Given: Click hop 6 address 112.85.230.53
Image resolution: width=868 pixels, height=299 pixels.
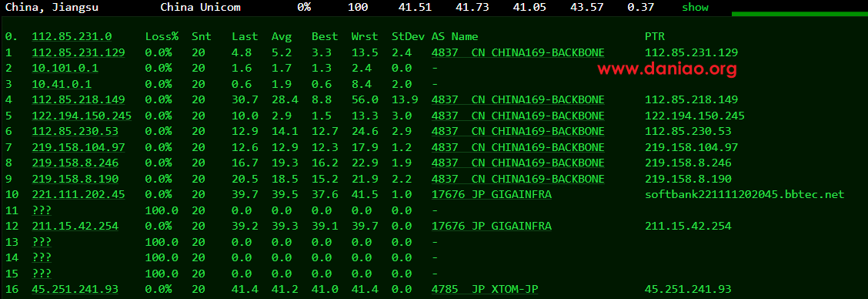Looking at the screenshot, I should pos(75,132).
